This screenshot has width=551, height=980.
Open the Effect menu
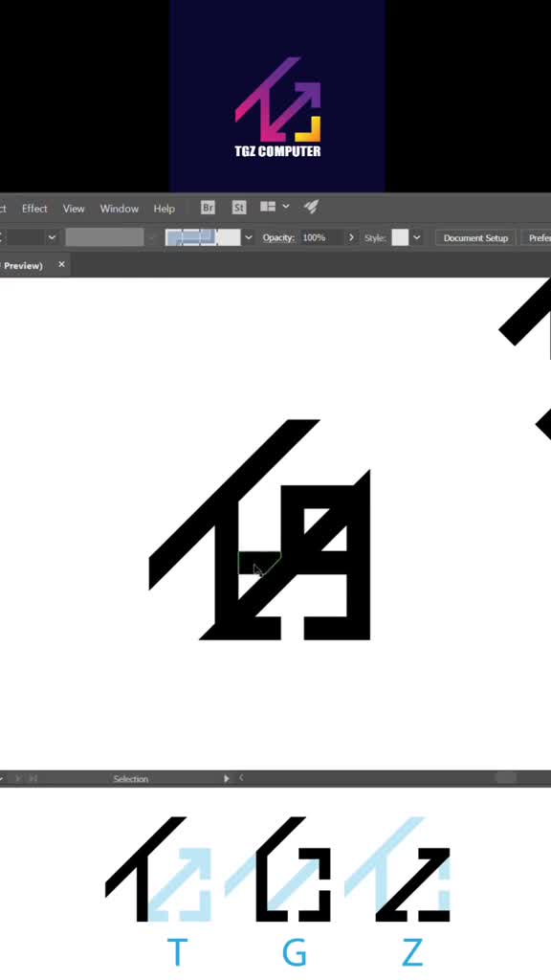[x=34, y=208]
